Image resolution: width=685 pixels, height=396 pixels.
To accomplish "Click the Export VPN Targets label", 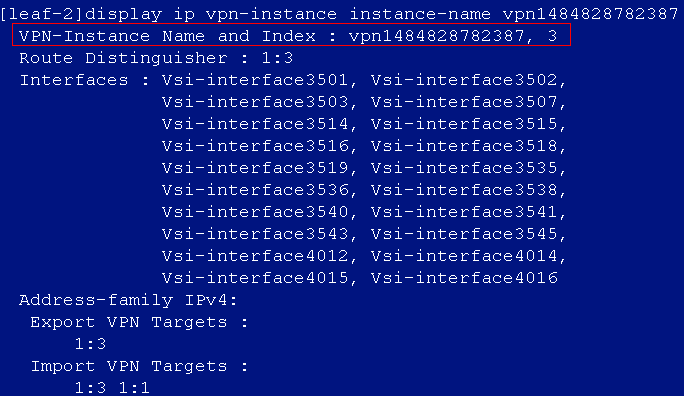I will tap(139, 322).
